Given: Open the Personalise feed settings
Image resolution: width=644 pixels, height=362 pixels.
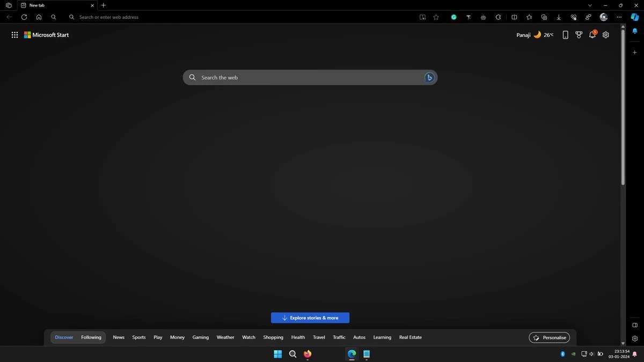Looking at the screenshot, I should [549, 337].
